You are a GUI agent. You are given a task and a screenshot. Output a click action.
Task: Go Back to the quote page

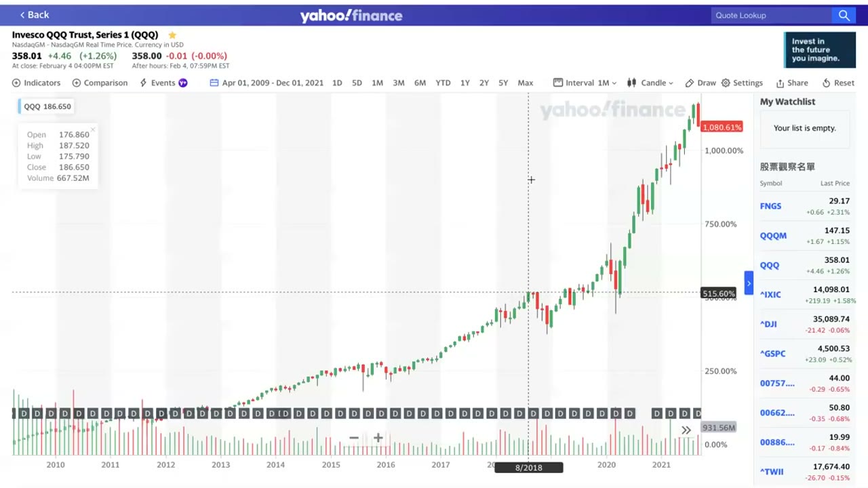(x=34, y=15)
